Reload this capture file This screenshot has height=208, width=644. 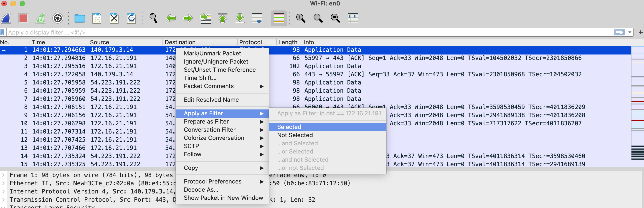(131, 18)
